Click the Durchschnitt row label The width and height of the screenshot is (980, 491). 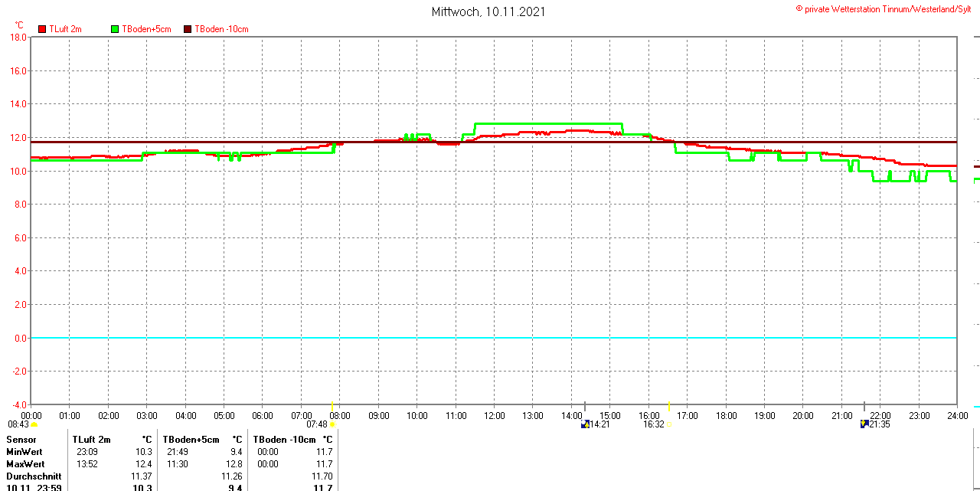pos(34,476)
